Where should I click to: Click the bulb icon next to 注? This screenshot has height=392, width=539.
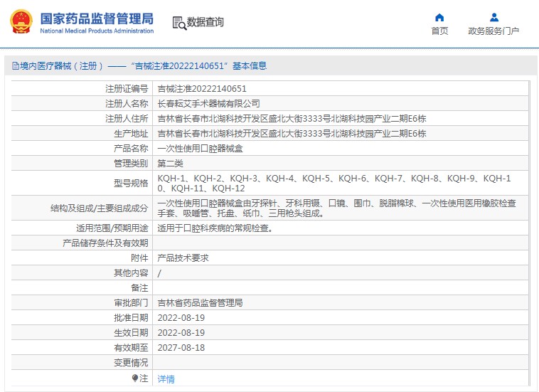(135, 378)
